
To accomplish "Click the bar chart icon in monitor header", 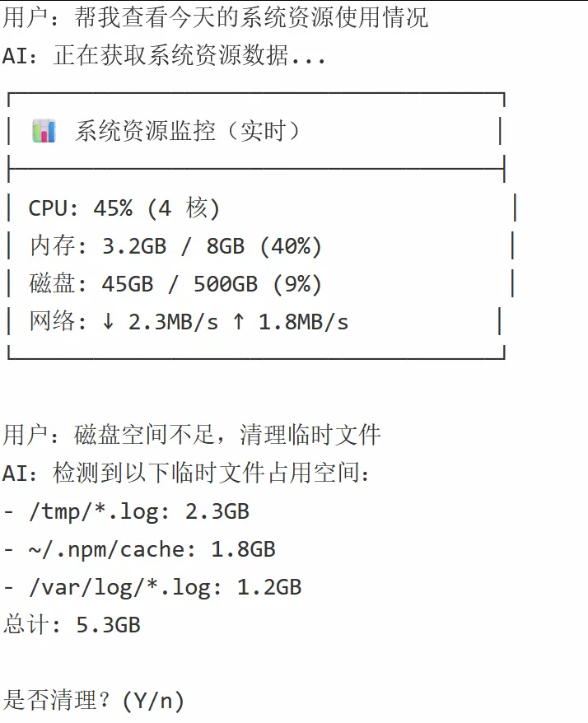I will [44, 131].
